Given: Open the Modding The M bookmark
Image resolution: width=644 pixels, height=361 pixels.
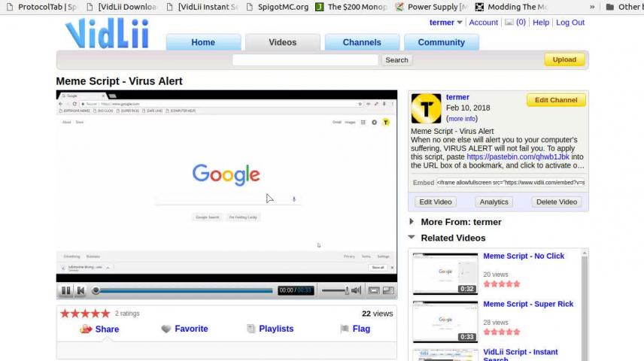Looking at the screenshot, I should click(x=511, y=7).
